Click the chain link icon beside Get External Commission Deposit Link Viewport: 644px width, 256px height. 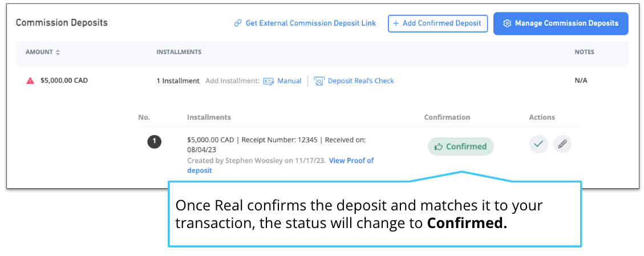(x=237, y=23)
